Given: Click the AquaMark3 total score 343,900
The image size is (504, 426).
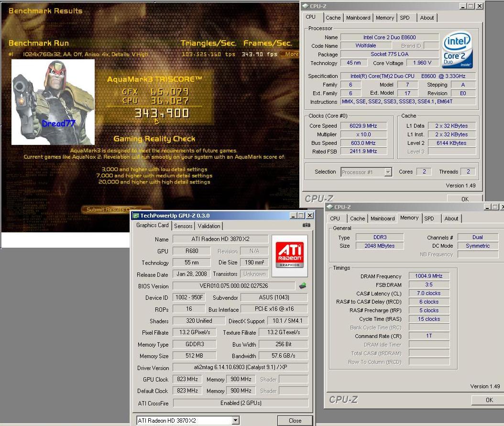Looking at the screenshot, I should point(162,113).
